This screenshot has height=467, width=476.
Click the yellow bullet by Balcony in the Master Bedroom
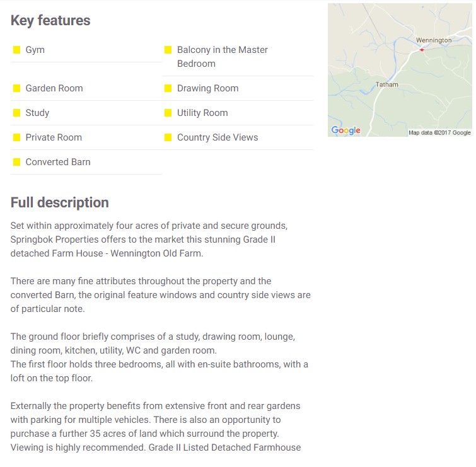[x=168, y=50]
